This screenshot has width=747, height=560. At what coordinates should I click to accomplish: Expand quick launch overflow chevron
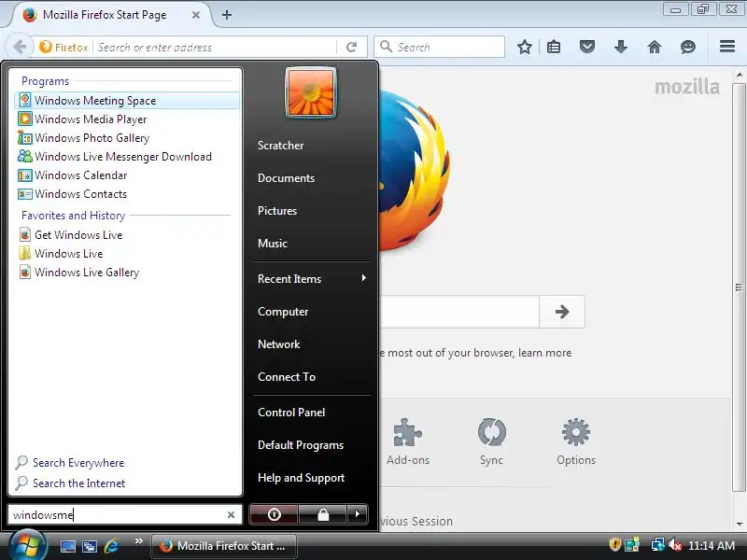(138, 541)
